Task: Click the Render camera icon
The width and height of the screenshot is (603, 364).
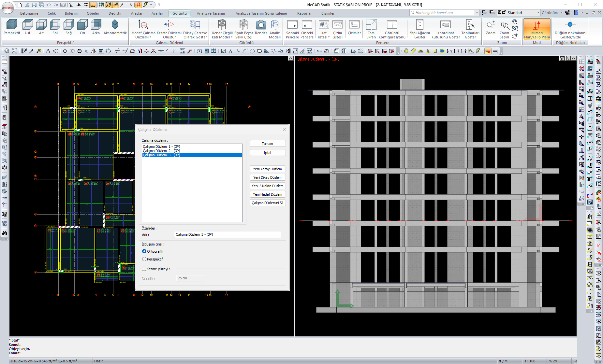Action: [261, 25]
